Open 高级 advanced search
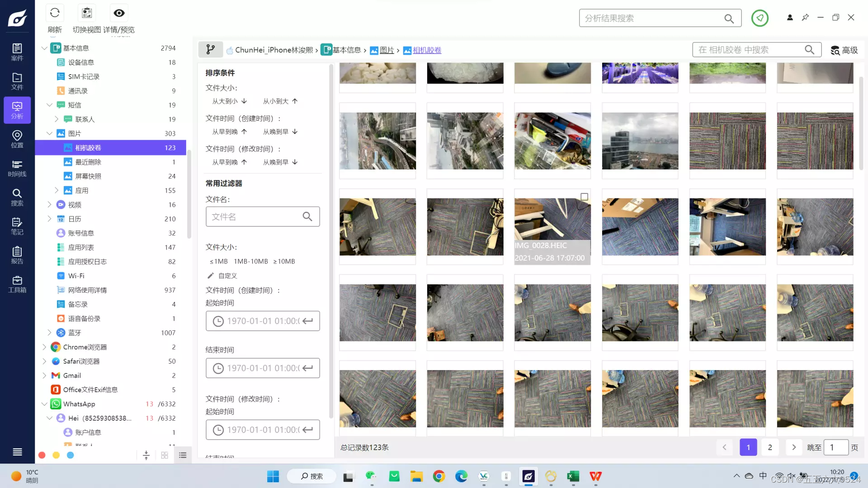The width and height of the screenshot is (868, 488). 844,50
